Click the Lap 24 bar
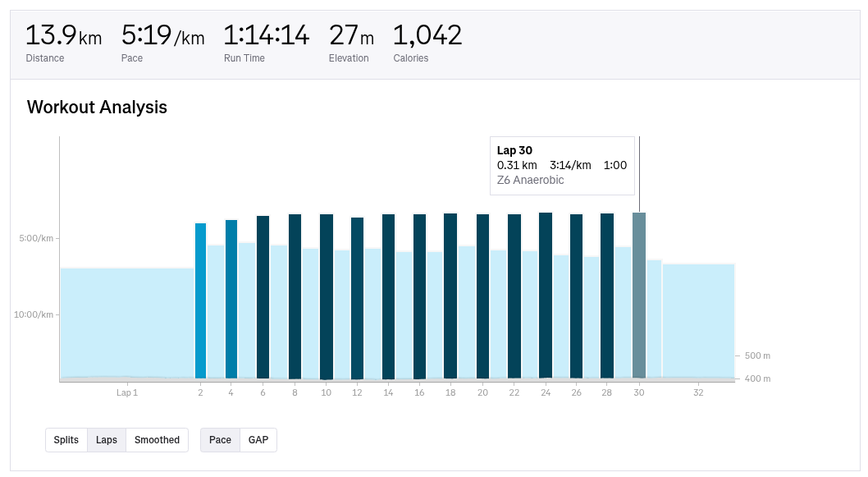Viewport: 868px width, 477px height. [546, 296]
